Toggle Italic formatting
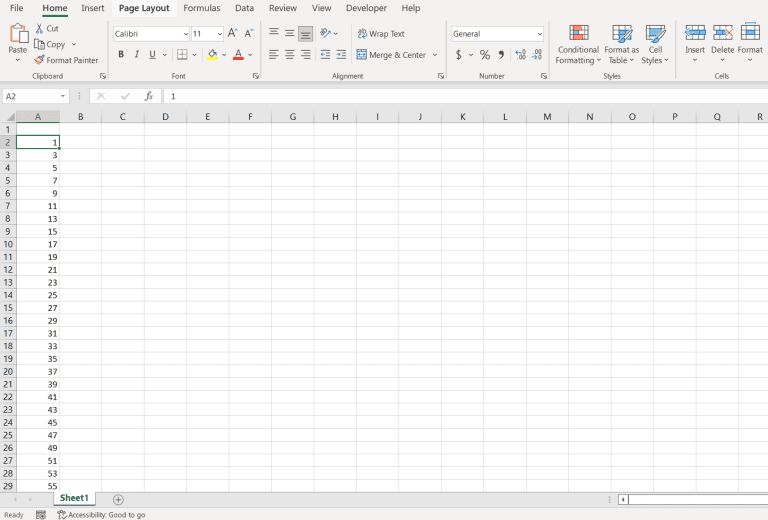This screenshot has width=768, height=520. [137, 55]
